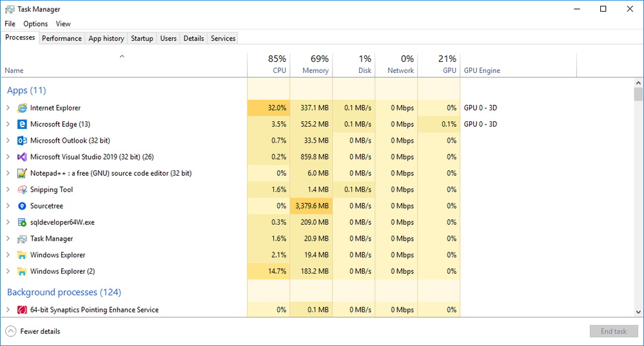644x346 pixels.
Task: Expand the Sourcetree process row
Action: point(8,206)
